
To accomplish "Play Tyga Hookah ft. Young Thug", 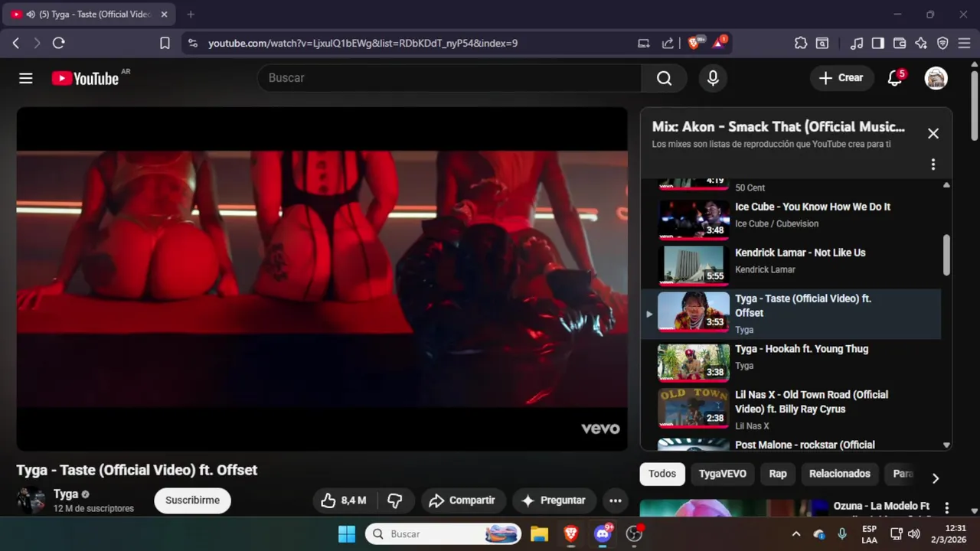I will click(x=792, y=362).
